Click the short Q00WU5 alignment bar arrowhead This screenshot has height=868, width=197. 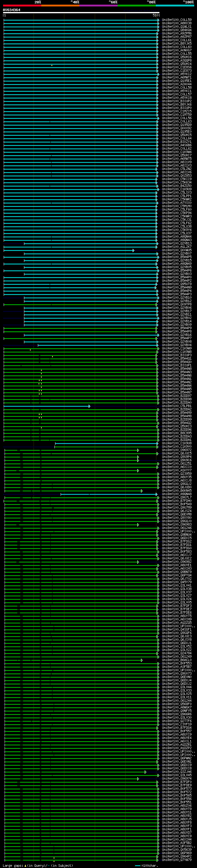click(x=134, y=250)
